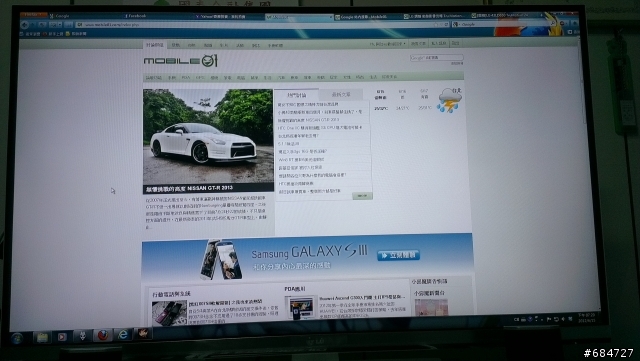The width and height of the screenshot is (640, 361).
Task: Open discussion item starting with Win8 RT
Action: coord(301,159)
